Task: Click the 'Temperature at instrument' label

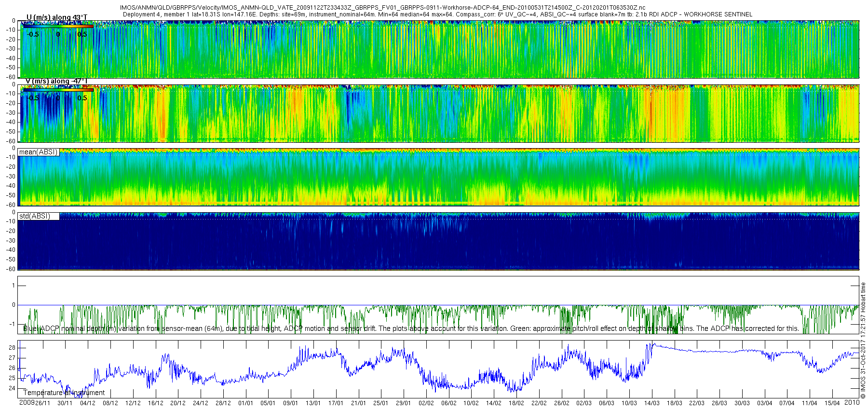Action: point(64,393)
